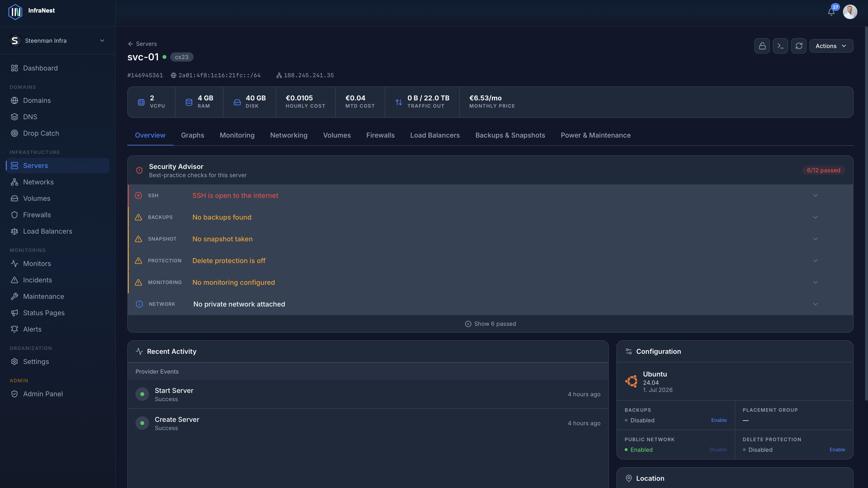
Task: Enable delete protection in Configuration
Action: pyautogui.click(x=837, y=450)
